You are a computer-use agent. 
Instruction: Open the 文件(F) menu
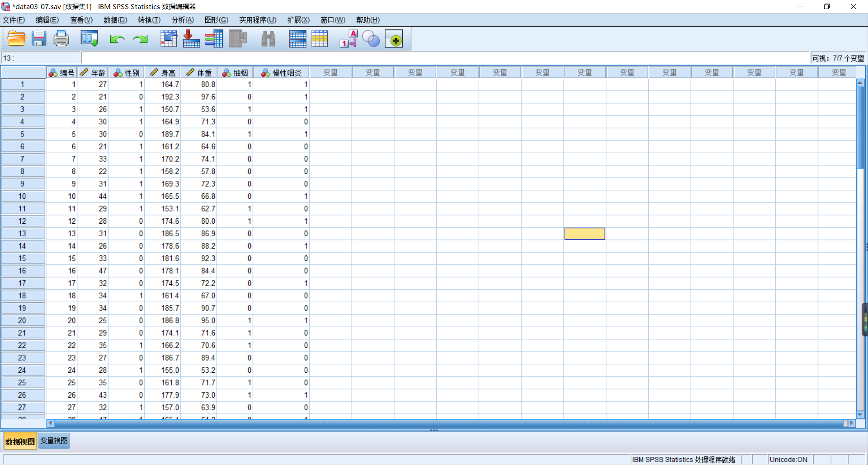pyautogui.click(x=14, y=20)
